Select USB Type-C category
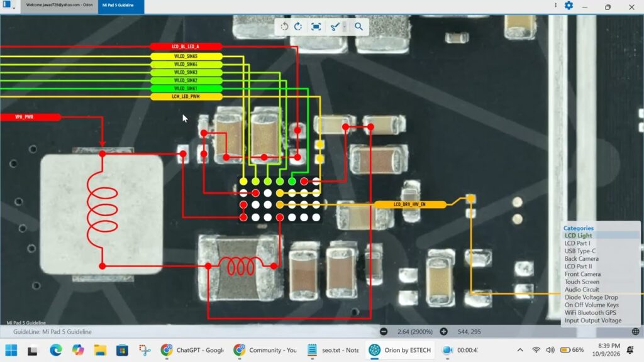The image size is (644, 362). tap(580, 251)
